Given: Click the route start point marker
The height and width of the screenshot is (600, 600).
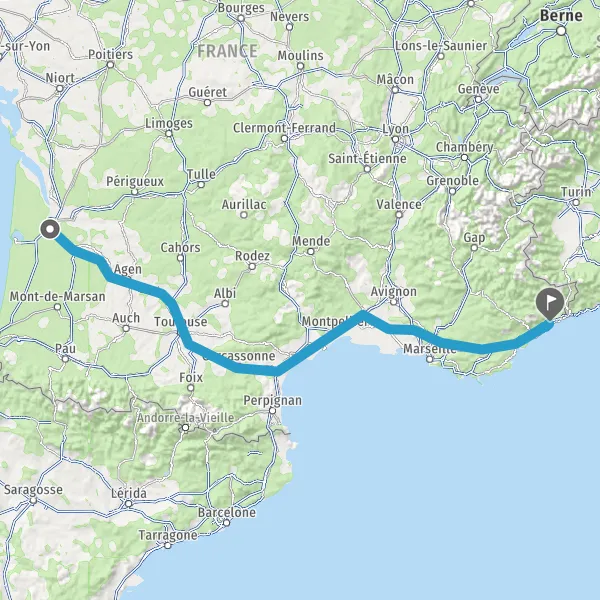Looking at the screenshot, I should coord(50,229).
